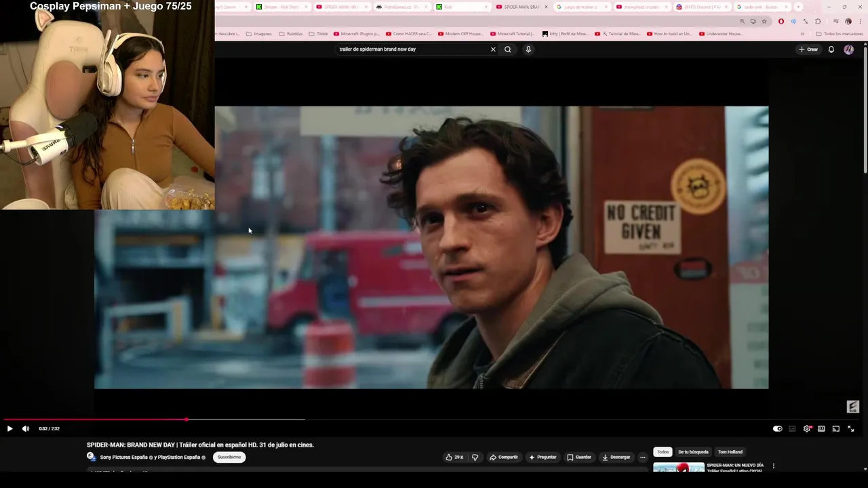
Task: Open a new browser tab
Action: coord(798,7)
